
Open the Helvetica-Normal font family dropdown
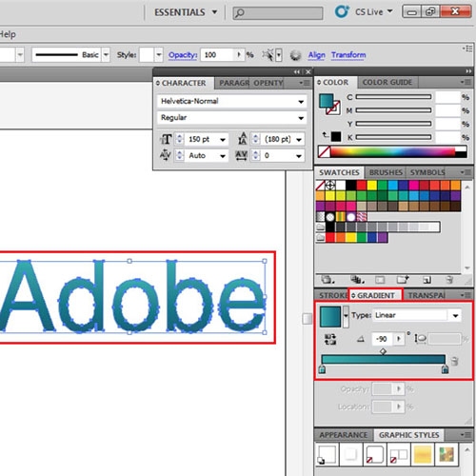click(301, 102)
